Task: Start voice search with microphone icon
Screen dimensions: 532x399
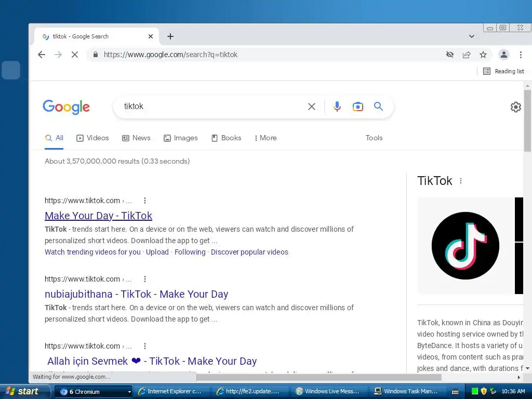Action: pyautogui.click(x=337, y=107)
